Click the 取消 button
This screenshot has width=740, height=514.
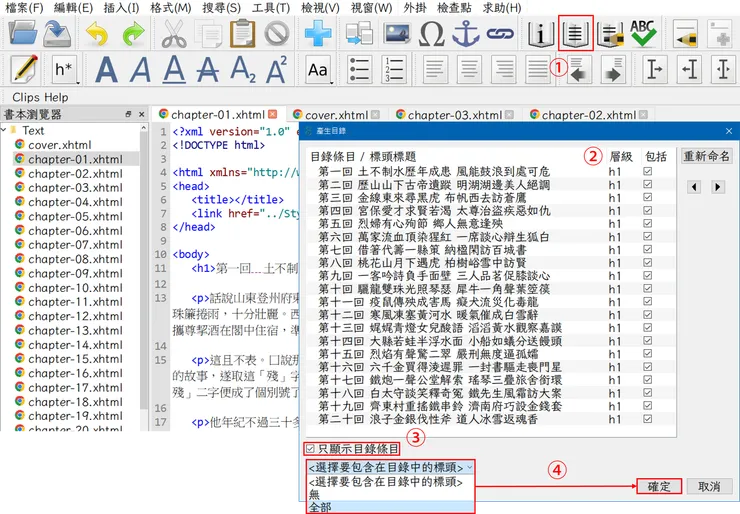709,486
